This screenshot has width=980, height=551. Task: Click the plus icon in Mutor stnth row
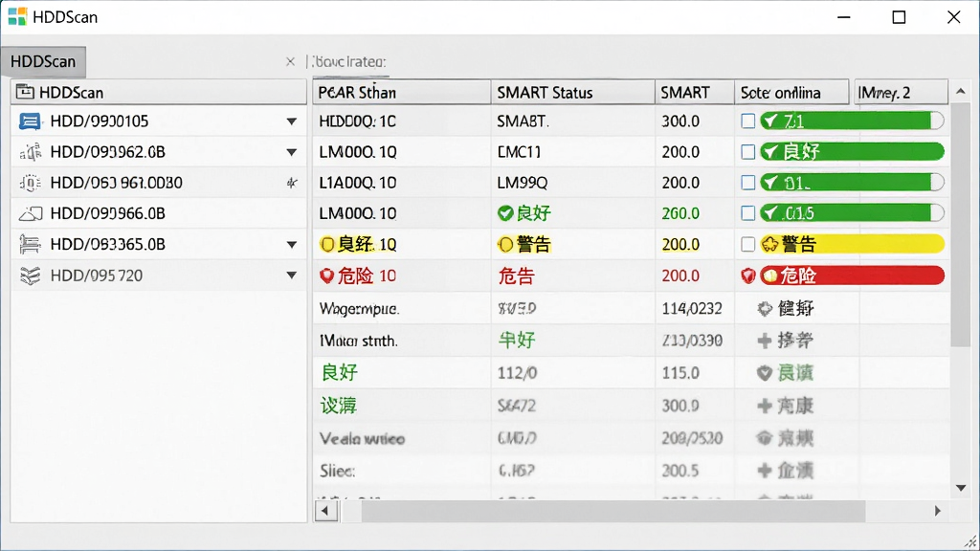click(x=765, y=341)
